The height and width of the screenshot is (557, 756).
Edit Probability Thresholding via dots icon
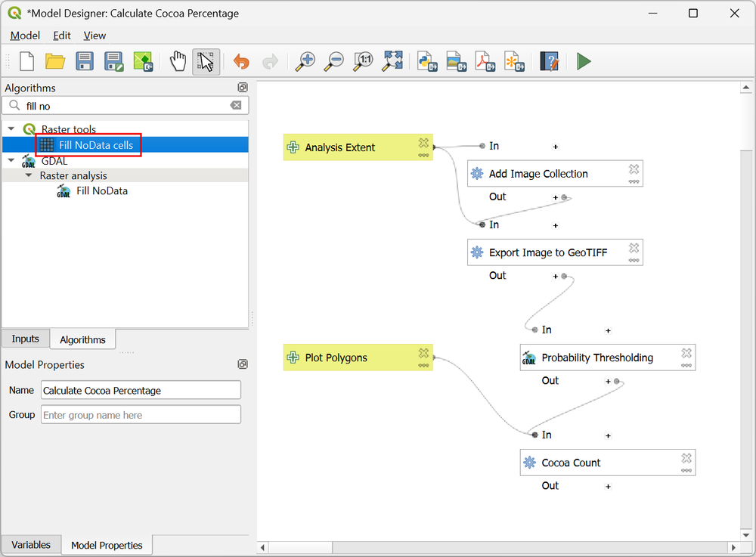tap(686, 365)
